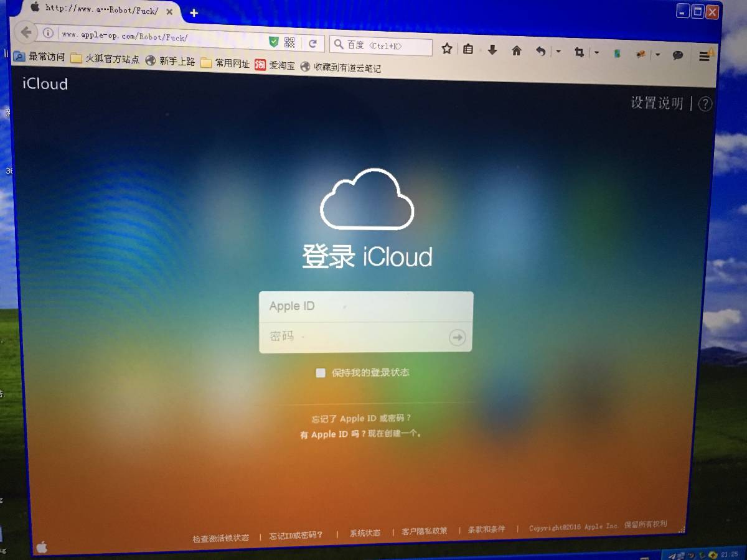Maximize the browser window
The height and width of the screenshot is (560, 747).
point(698,11)
